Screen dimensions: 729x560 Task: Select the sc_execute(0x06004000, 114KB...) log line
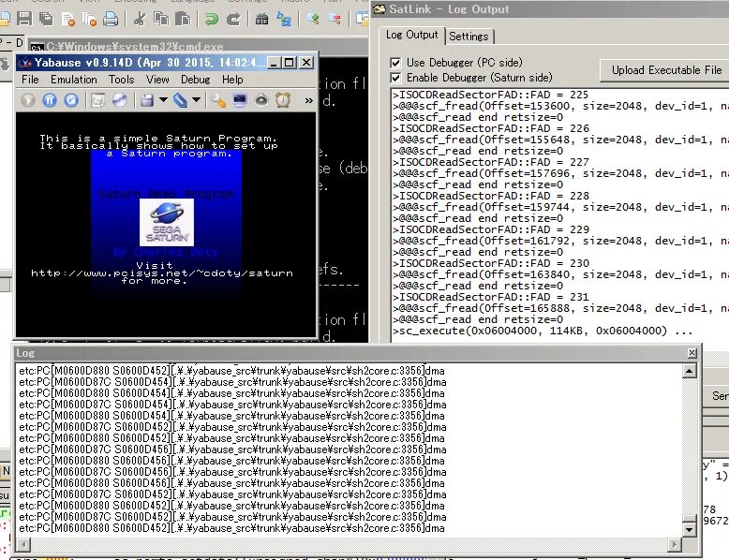click(x=543, y=331)
